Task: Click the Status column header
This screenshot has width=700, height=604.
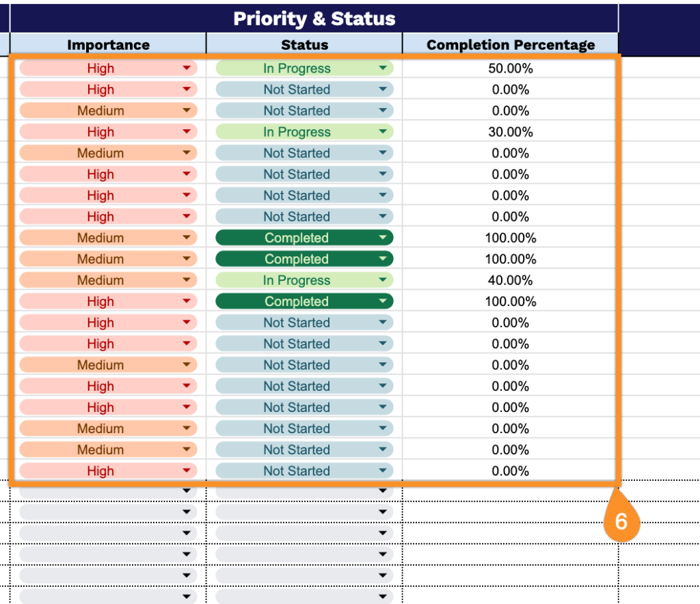Action: click(304, 45)
